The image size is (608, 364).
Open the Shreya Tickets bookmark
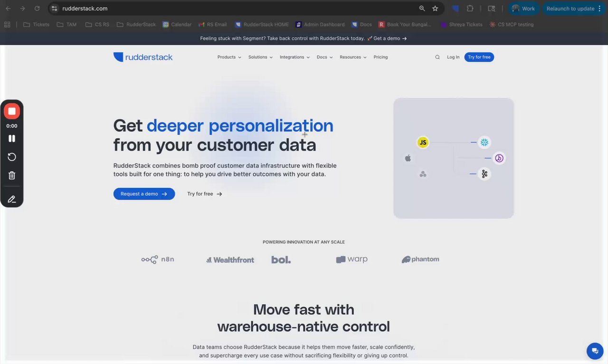[x=461, y=24]
